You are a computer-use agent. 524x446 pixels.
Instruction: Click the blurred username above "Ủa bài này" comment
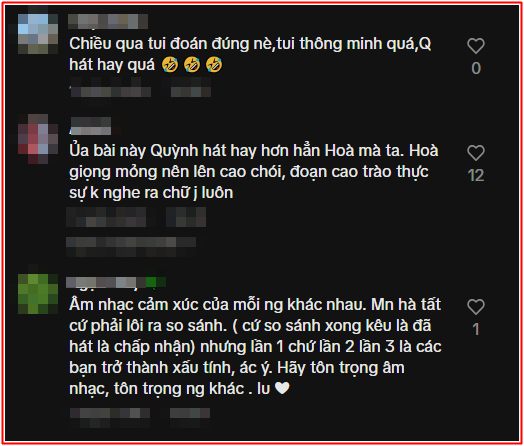(91, 126)
